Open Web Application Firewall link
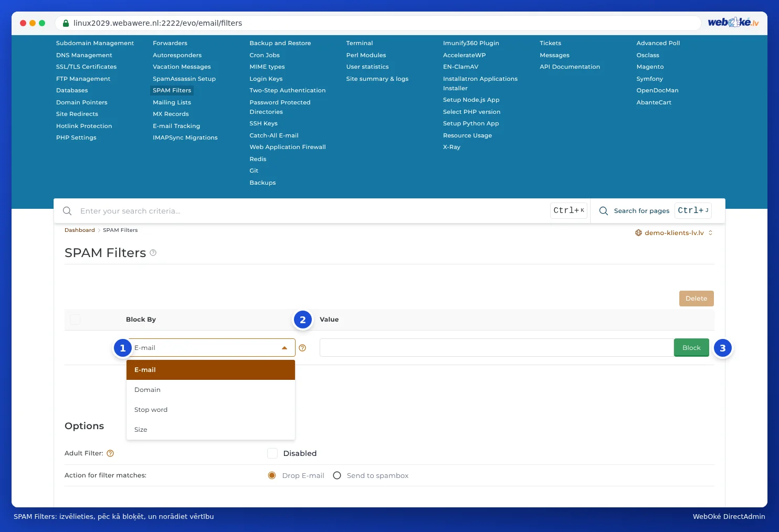 coord(288,147)
